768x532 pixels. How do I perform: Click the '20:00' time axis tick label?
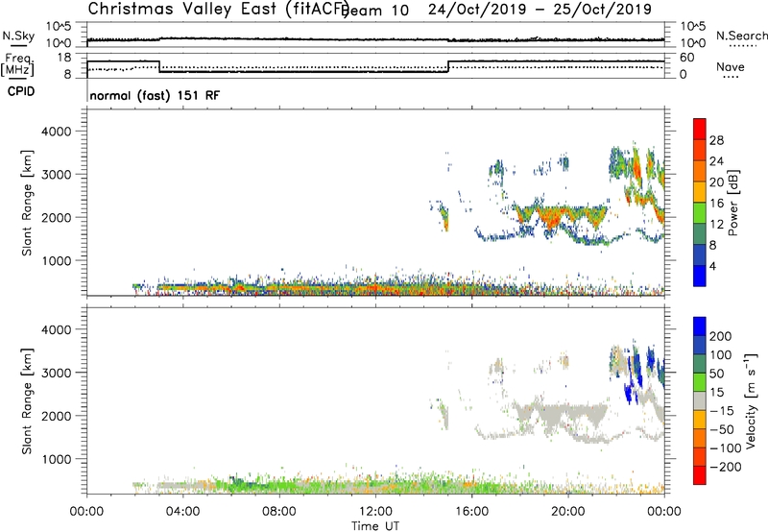[567, 512]
